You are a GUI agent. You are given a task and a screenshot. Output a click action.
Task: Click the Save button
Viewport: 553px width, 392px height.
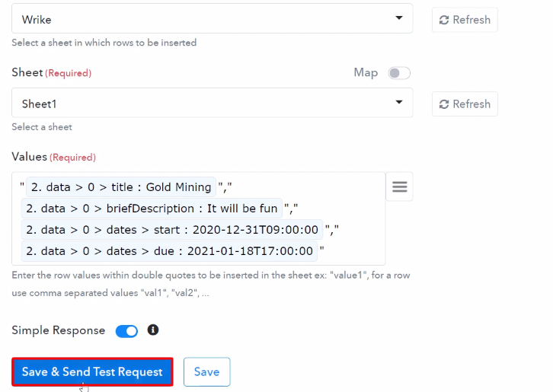206,372
